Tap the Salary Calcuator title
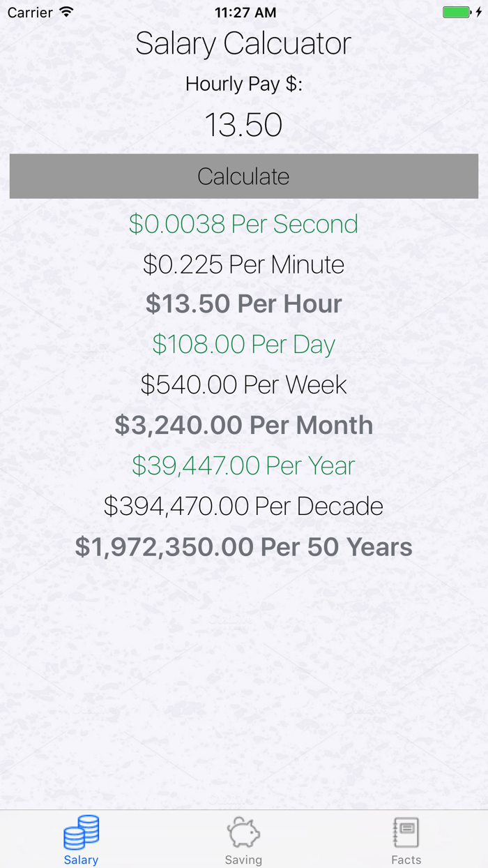 (x=243, y=43)
